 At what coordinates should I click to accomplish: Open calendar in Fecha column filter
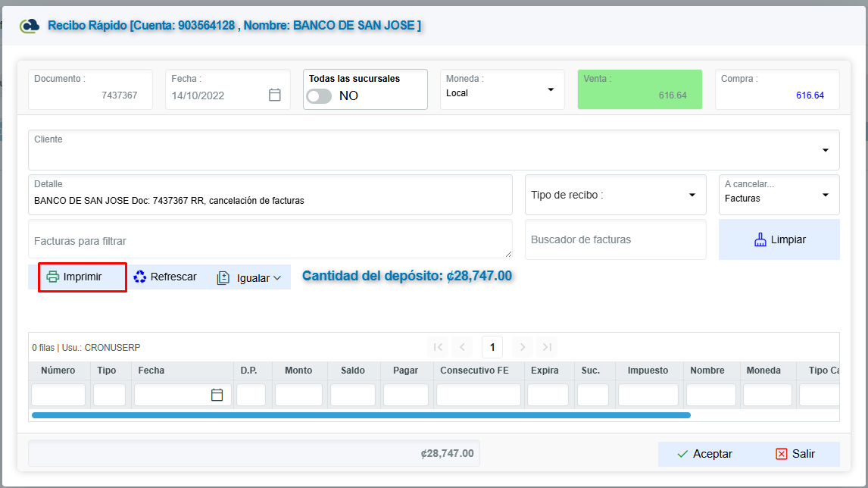coord(217,394)
